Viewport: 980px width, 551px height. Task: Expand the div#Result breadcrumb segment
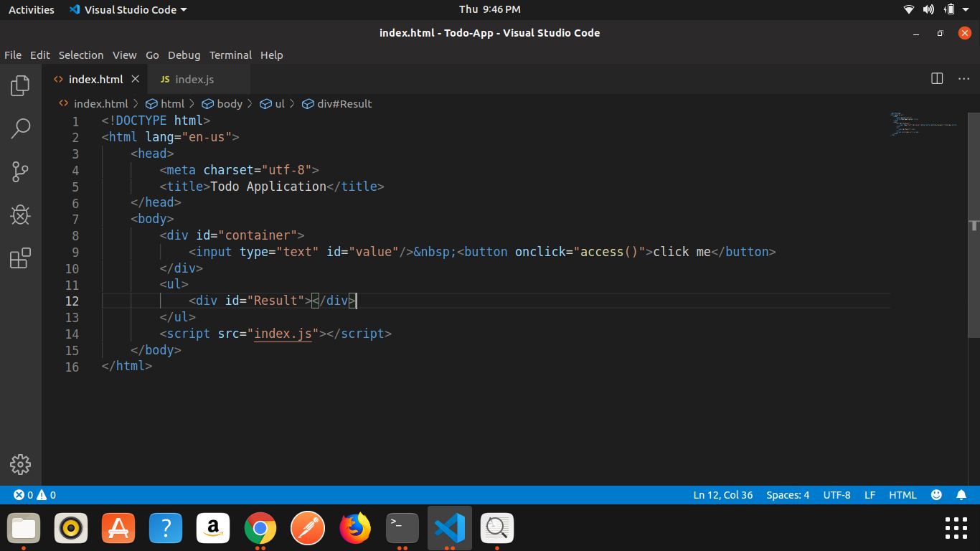pyautogui.click(x=337, y=104)
